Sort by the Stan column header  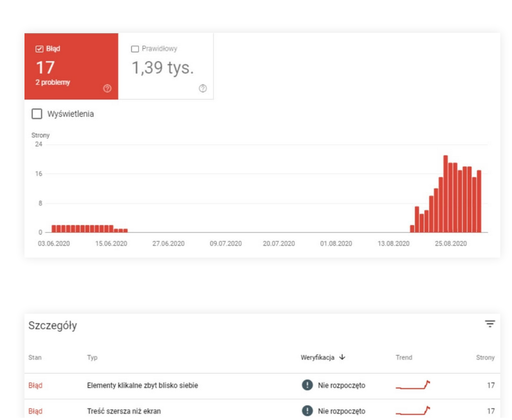(x=35, y=358)
